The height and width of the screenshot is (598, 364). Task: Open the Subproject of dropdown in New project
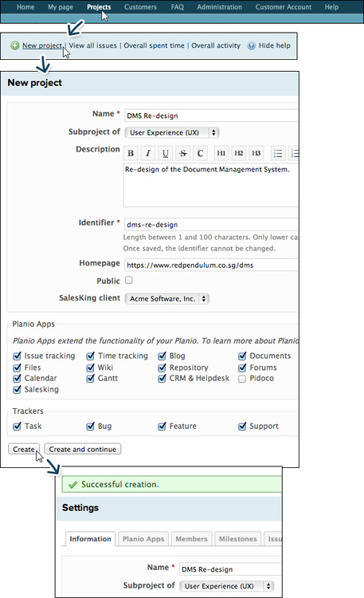(172, 132)
